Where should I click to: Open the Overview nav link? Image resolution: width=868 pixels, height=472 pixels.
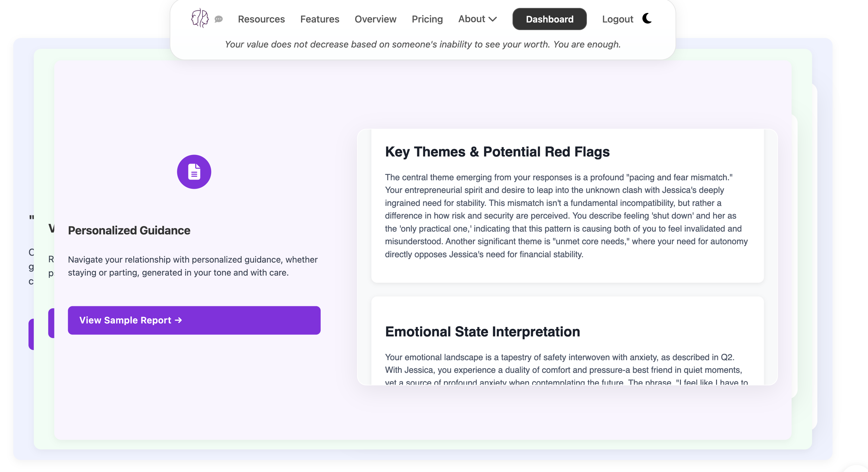point(375,19)
